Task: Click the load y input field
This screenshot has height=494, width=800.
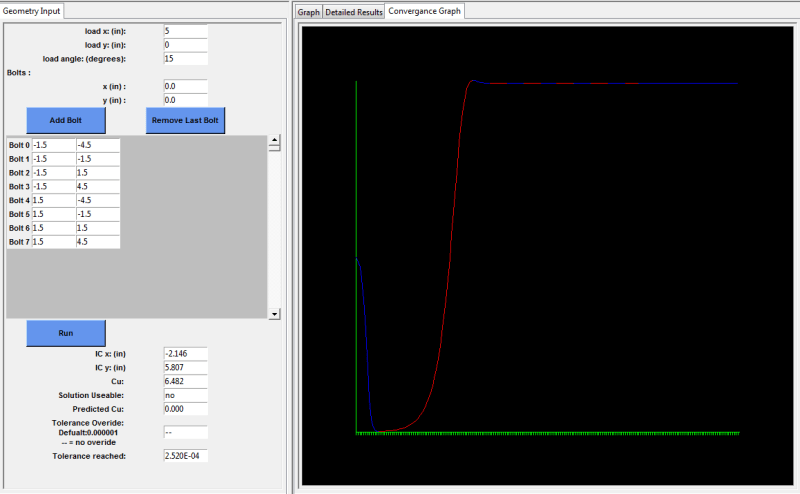Action: (185, 45)
